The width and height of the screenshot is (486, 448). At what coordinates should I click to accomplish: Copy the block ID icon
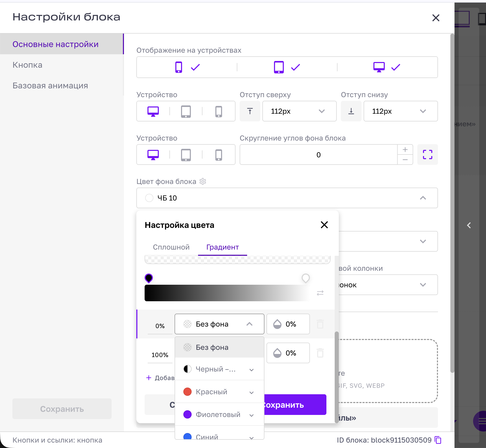coord(438,440)
